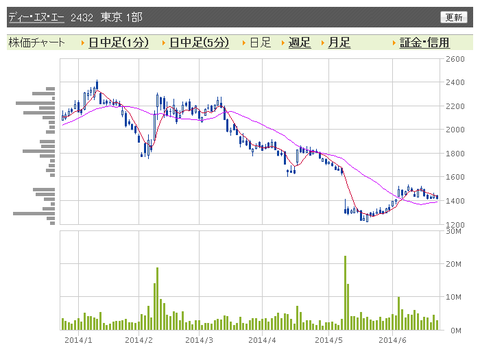Click the tallest volume bar in May 2014
The image size is (480, 360).
[x=345, y=293]
